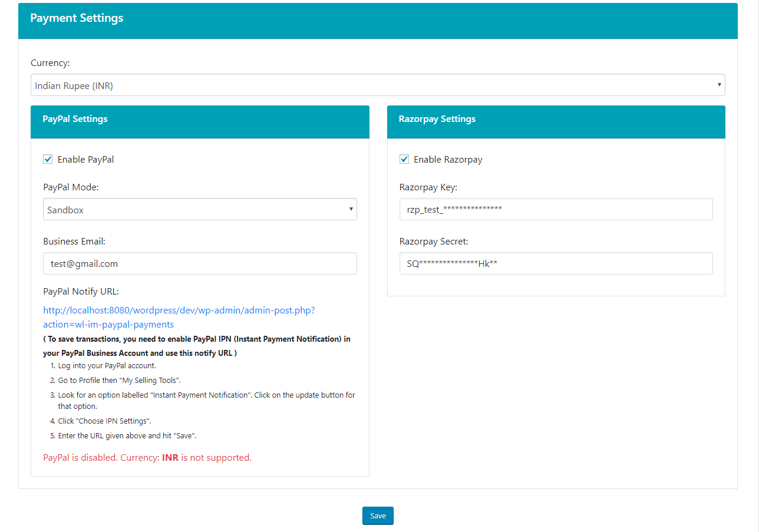The height and width of the screenshot is (532, 759).
Task: Click the PayPal Notify URL label
Action: point(81,292)
